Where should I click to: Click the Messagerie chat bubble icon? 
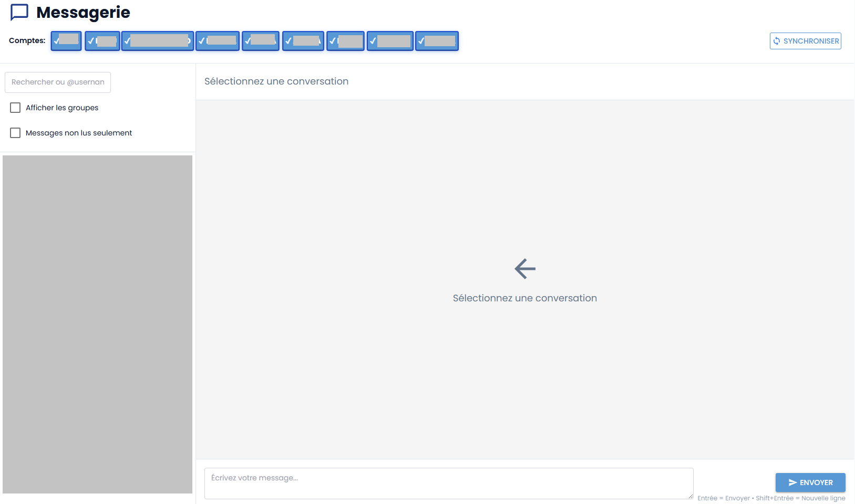click(19, 12)
